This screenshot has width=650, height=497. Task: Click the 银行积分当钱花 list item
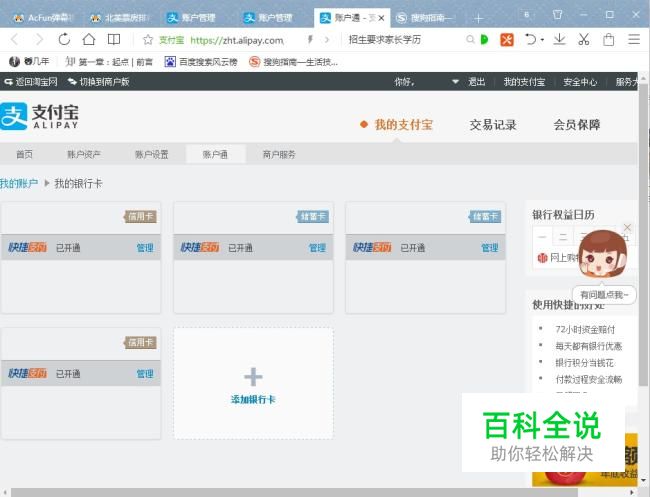[x=585, y=363]
